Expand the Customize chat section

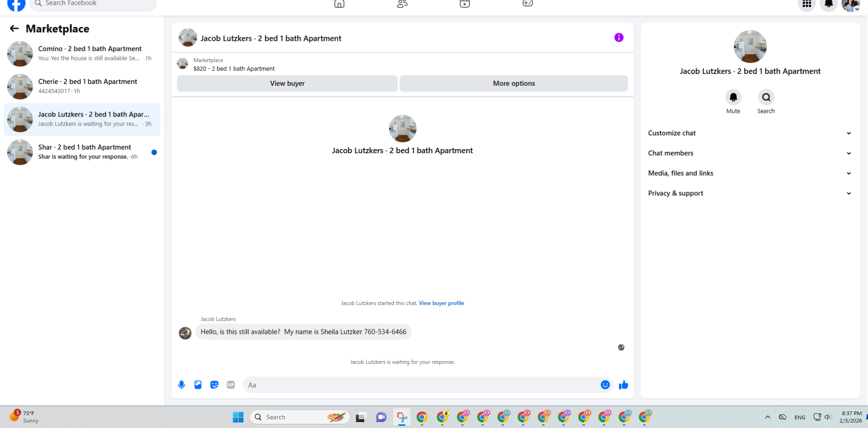tap(750, 133)
